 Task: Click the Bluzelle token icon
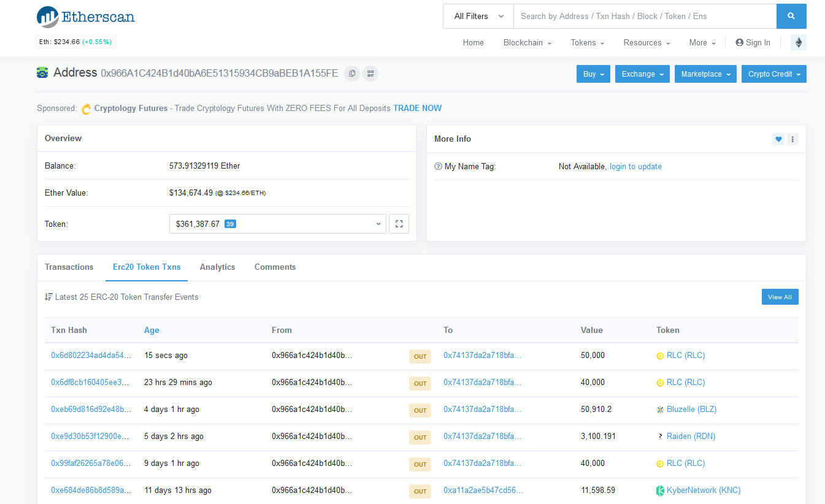(x=661, y=410)
